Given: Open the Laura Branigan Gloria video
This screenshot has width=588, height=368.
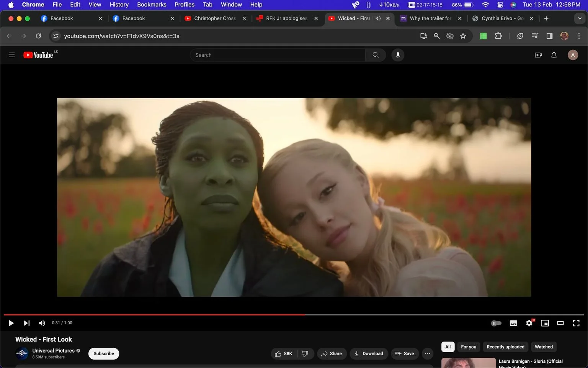Looking at the screenshot, I should tap(531, 363).
